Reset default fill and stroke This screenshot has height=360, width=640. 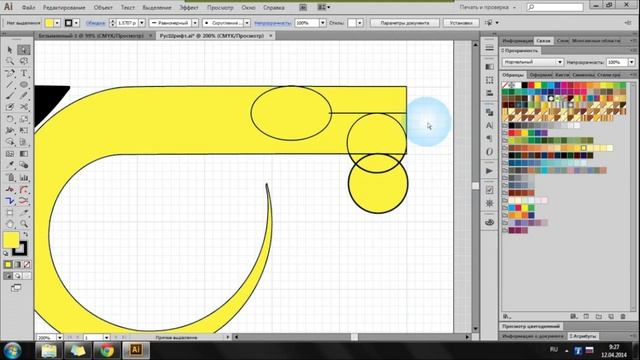tap(6, 253)
